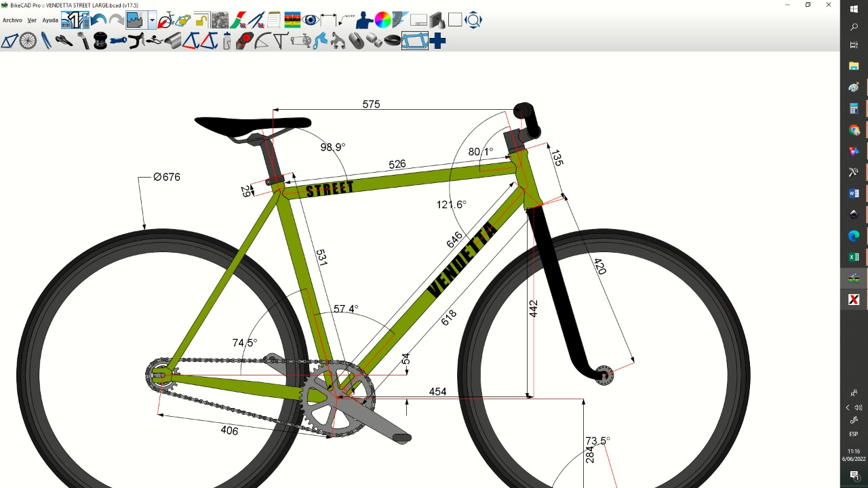Click the redo arrow button
This screenshot has height=488, width=868.
(x=116, y=20)
